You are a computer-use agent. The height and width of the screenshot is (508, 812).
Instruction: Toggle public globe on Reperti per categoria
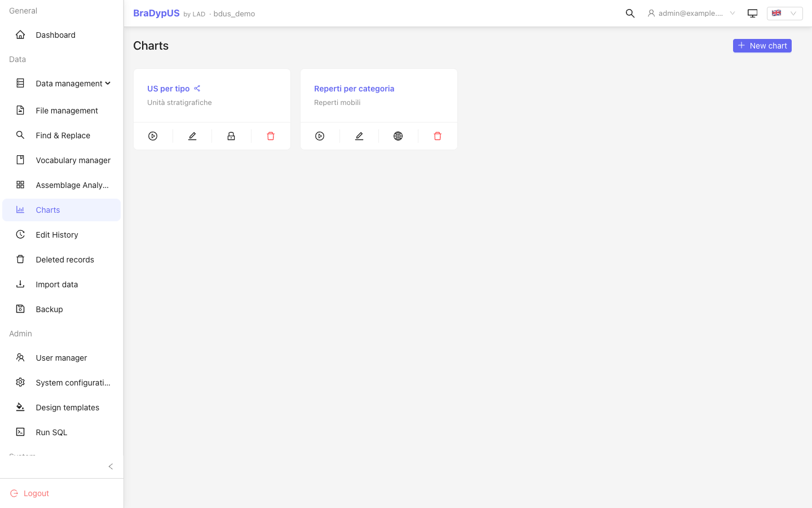398,136
